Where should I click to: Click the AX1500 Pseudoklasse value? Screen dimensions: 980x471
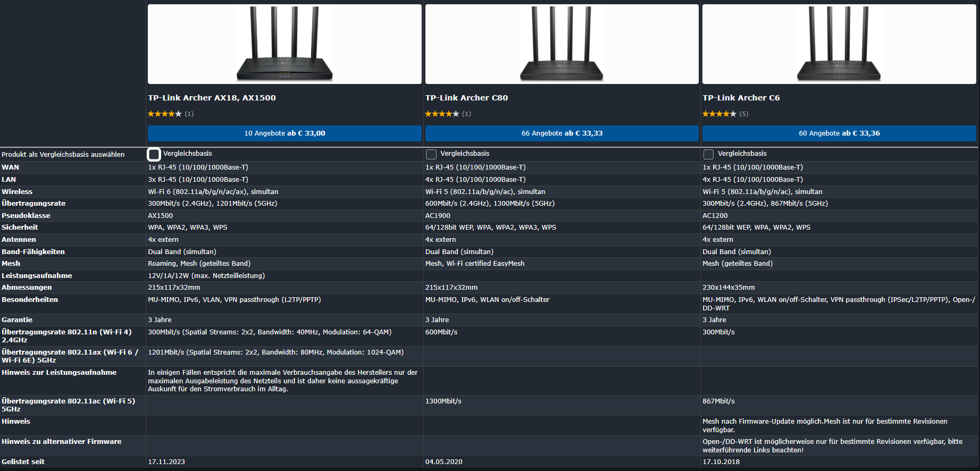(x=160, y=216)
